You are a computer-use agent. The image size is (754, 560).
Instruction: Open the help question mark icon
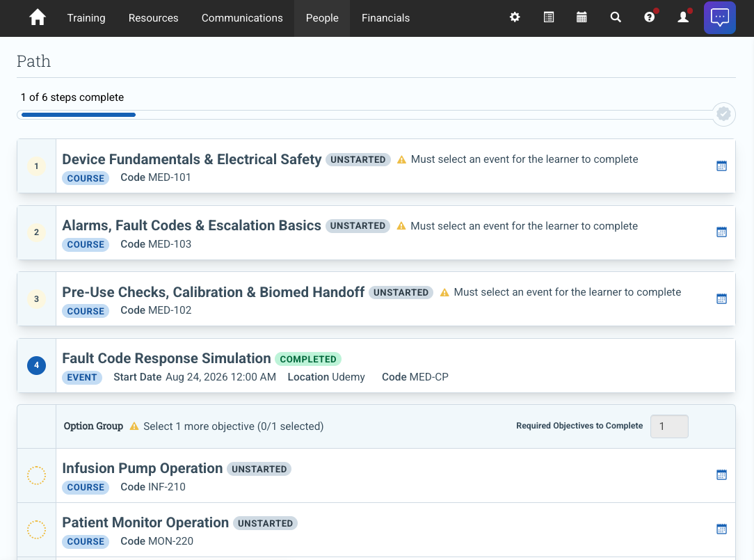coord(649,17)
